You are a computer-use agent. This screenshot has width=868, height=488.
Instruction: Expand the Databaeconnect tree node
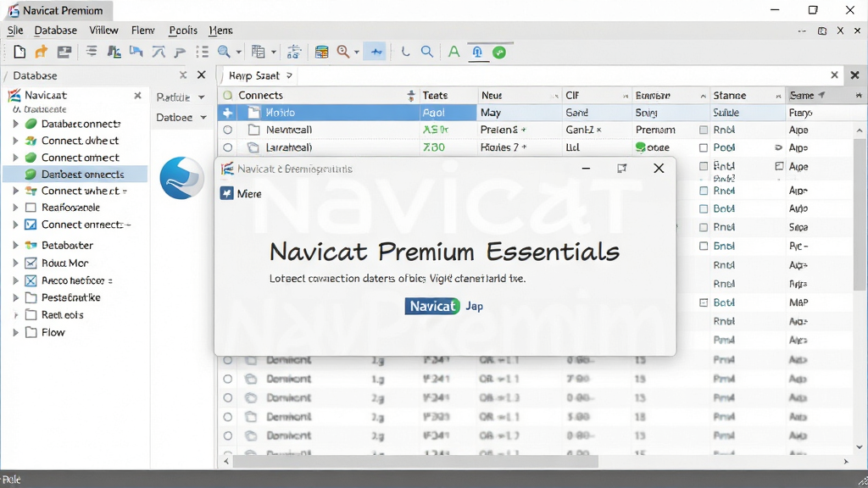[x=15, y=124]
